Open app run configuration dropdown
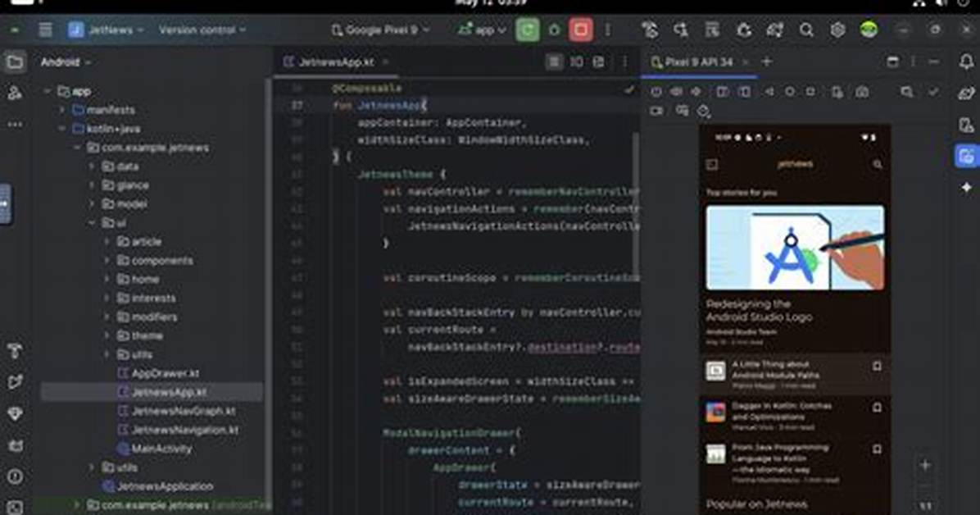 482,30
